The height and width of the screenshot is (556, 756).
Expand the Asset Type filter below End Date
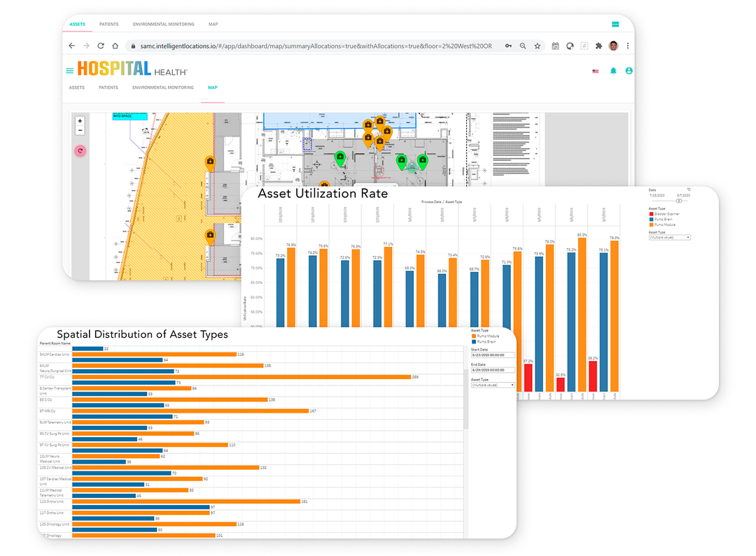(x=492, y=384)
